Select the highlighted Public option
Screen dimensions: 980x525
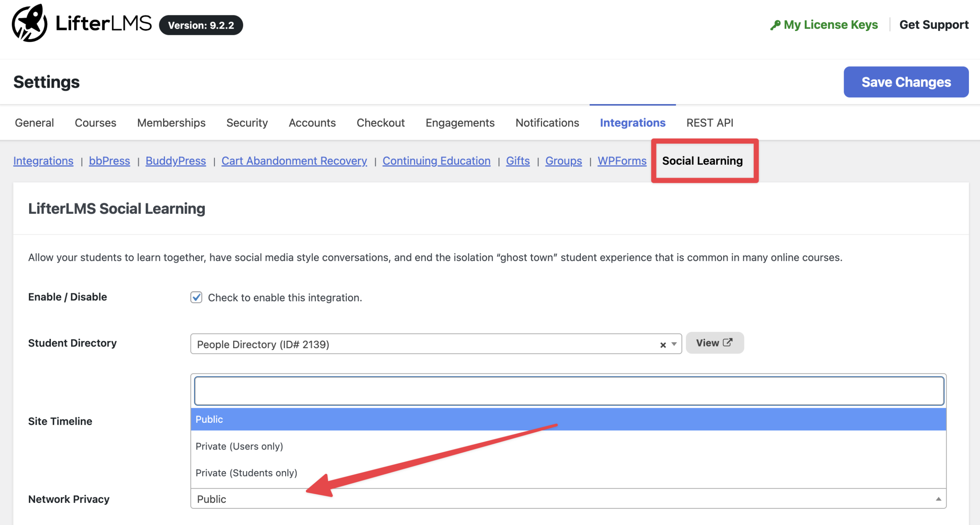[209, 419]
